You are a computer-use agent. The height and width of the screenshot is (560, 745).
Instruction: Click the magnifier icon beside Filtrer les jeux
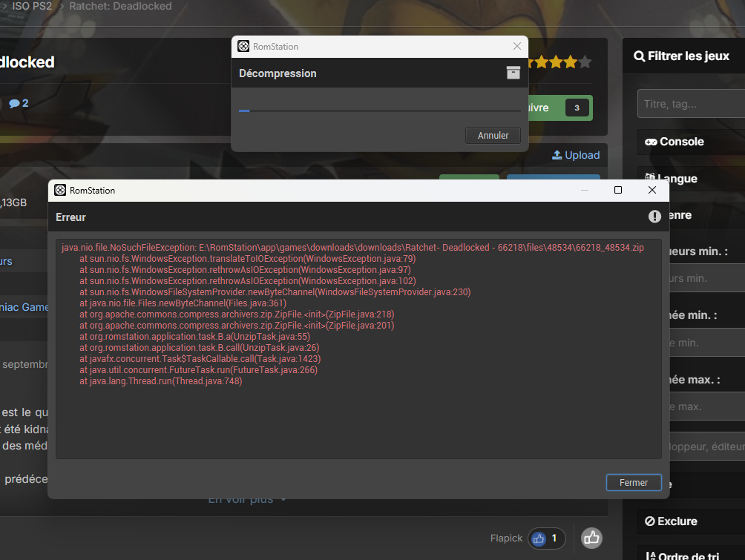(x=639, y=56)
